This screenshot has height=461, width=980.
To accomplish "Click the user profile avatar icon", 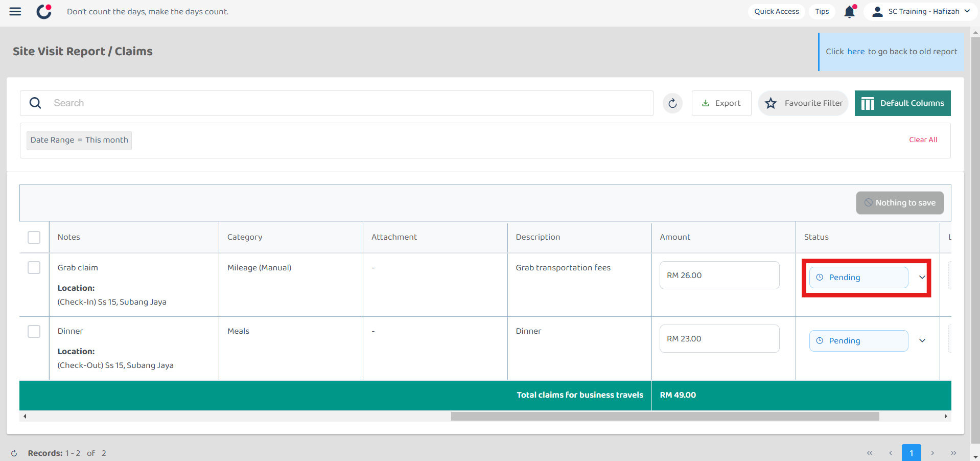I will (877, 11).
